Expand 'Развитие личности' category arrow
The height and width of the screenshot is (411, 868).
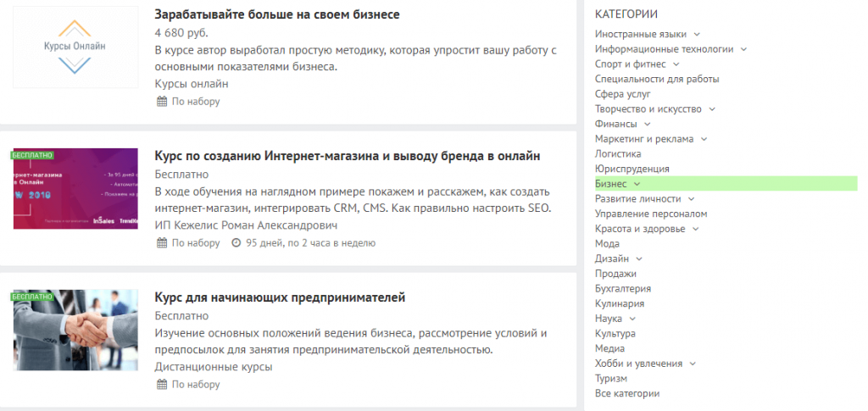tap(691, 199)
